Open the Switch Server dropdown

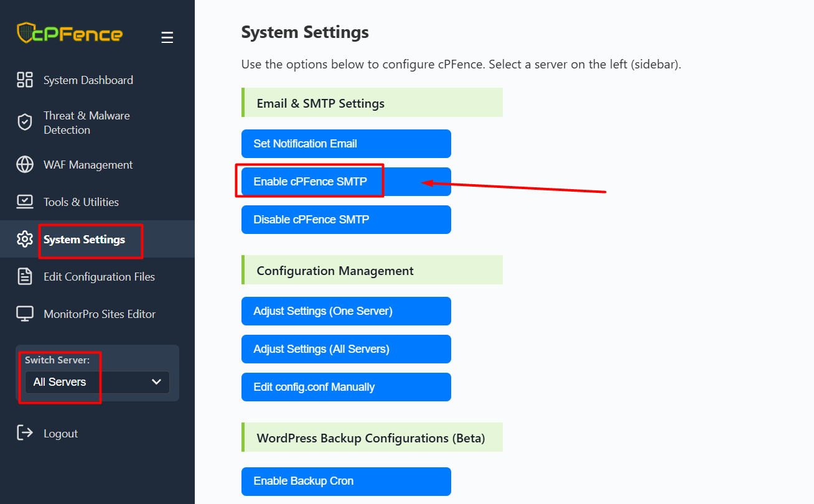point(97,382)
